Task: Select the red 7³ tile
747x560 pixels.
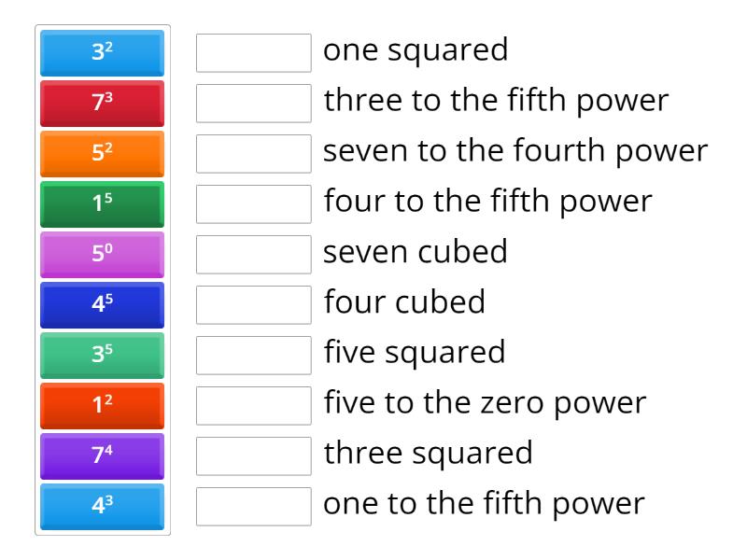Action: [x=102, y=104]
